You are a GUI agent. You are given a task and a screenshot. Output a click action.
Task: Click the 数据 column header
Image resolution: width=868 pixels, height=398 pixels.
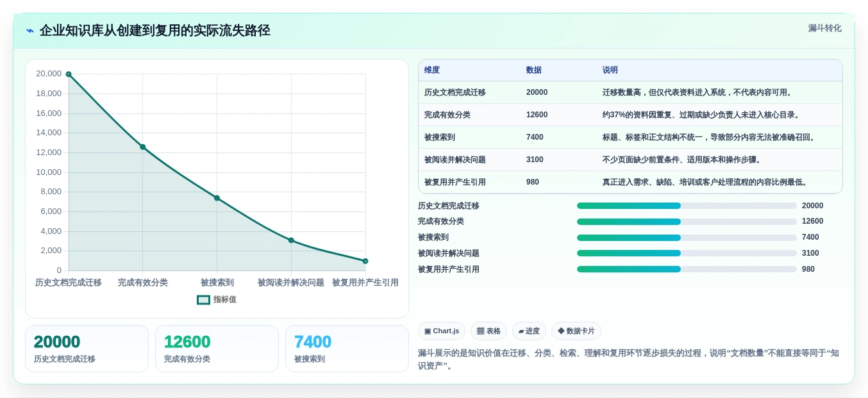point(534,70)
